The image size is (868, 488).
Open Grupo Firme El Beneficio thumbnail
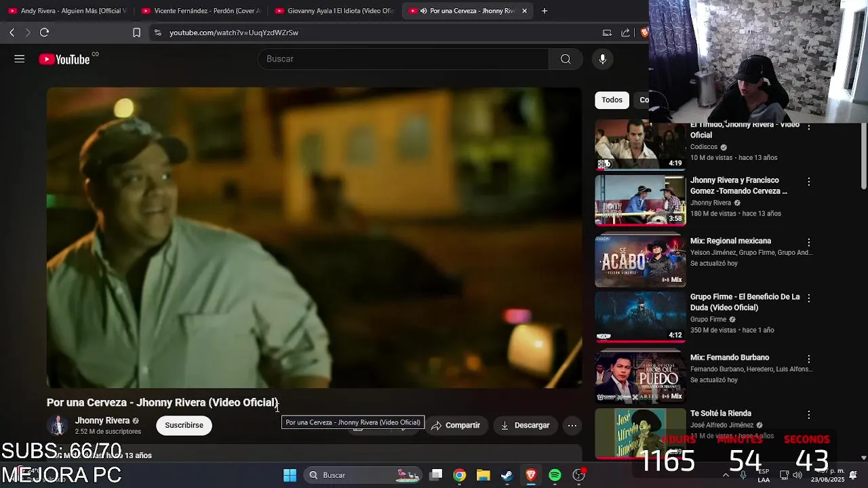(x=640, y=317)
